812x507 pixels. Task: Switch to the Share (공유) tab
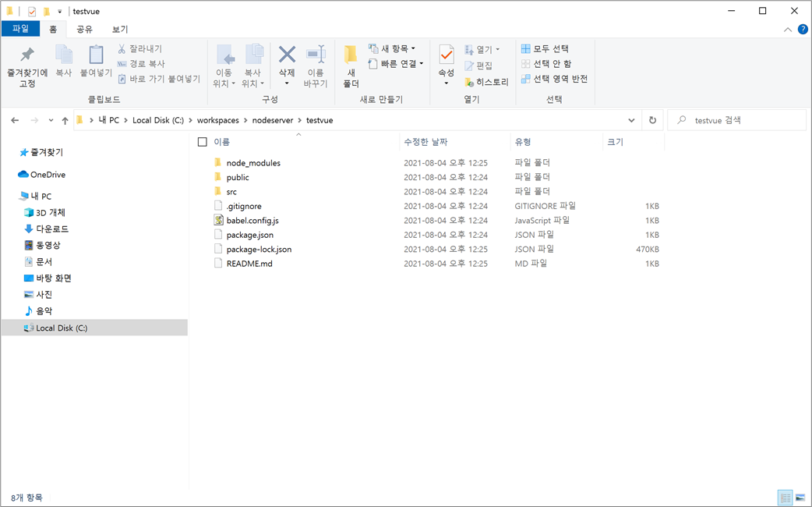[84, 30]
